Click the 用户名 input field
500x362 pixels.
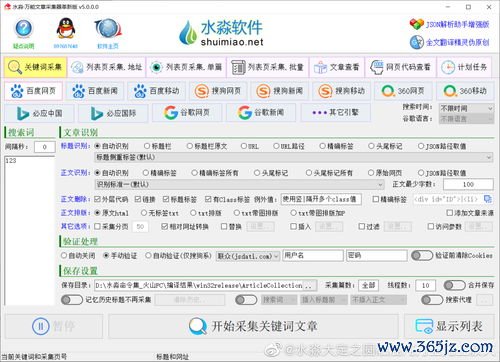(313, 256)
